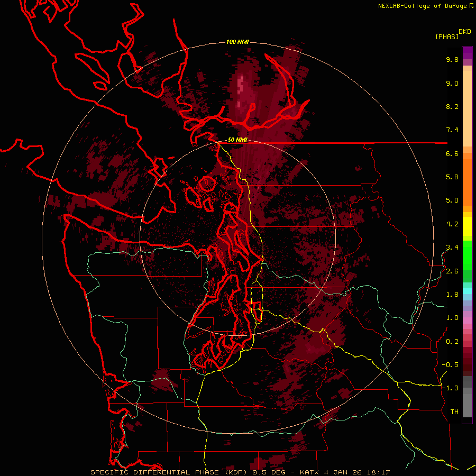Screen dimensions: 476x476
Task: Select the 8.2 value on color scale
Action: point(452,106)
